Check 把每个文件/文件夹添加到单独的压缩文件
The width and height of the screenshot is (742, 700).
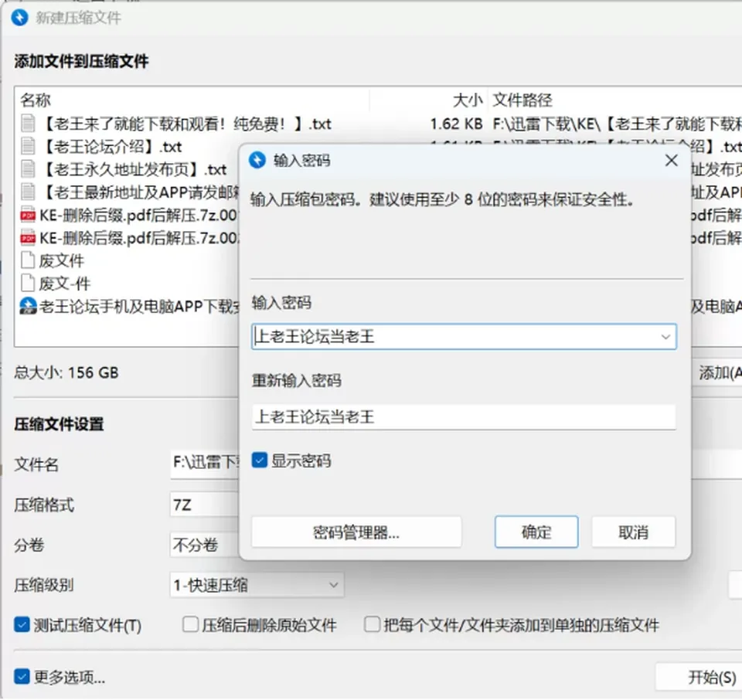click(x=372, y=625)
